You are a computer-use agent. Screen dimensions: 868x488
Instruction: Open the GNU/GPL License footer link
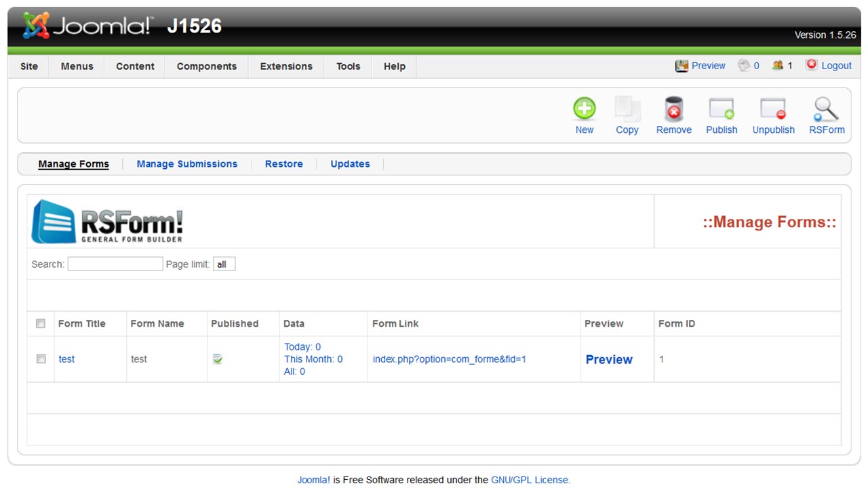[531, 480]
